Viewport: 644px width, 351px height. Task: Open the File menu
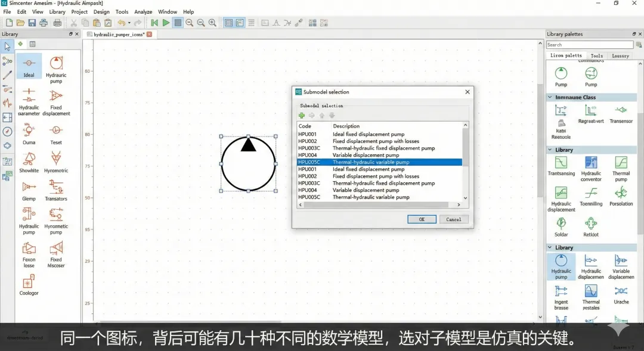point(7,12)
